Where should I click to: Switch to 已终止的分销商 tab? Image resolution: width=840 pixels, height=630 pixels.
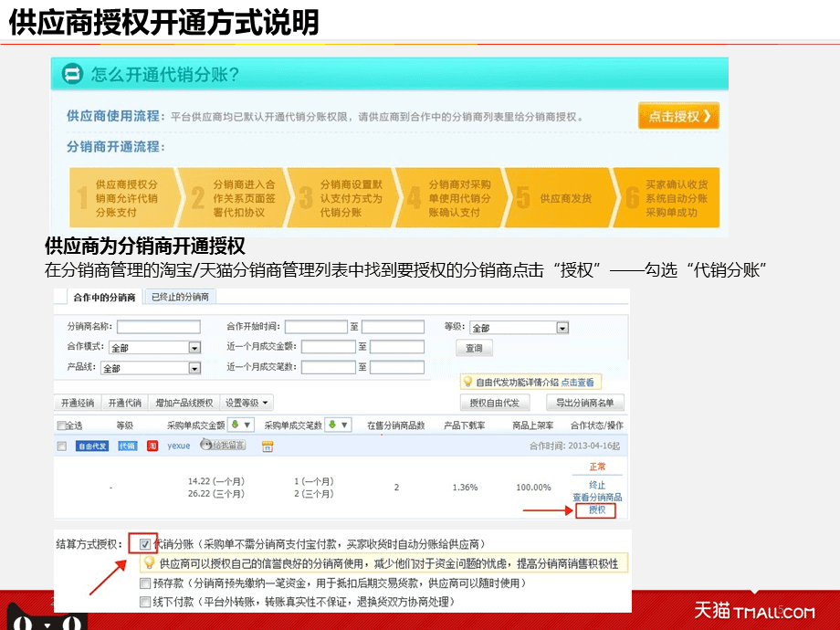click(x=179, y=297)
